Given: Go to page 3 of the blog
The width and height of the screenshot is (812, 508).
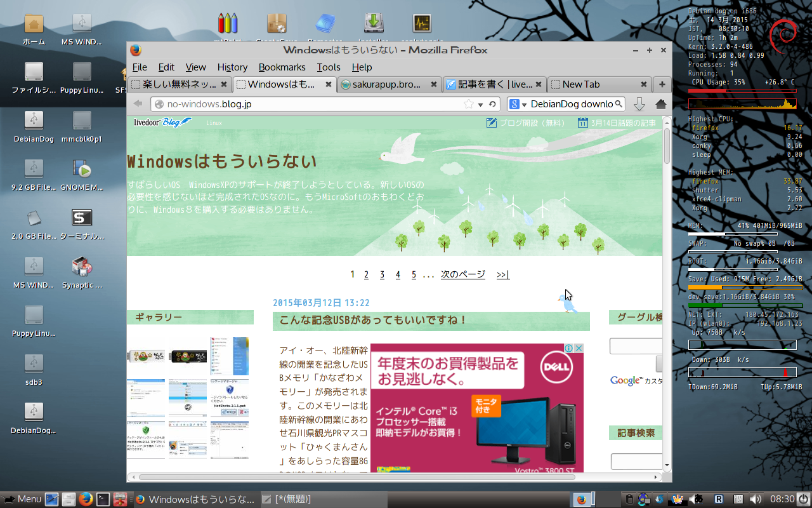Looking at the screenshot, I should point(382,275).
